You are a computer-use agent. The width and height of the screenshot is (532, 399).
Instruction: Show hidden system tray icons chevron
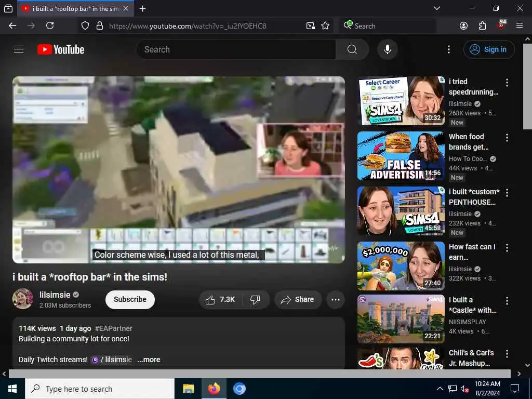[x=440, y=389]
